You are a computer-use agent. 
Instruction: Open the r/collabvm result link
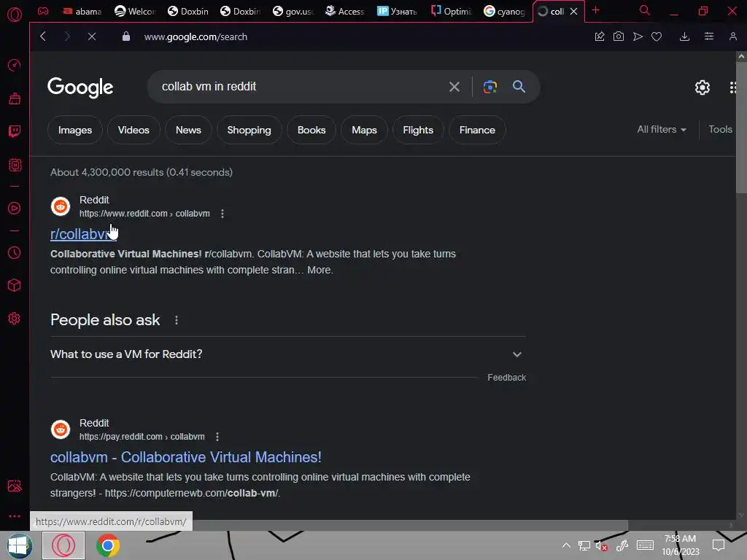pos(83,234)
